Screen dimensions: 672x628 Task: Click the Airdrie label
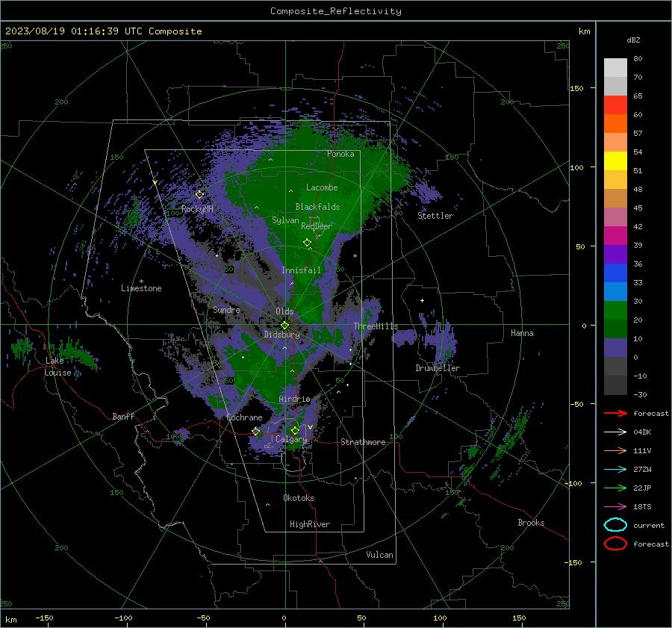(294, 399)
